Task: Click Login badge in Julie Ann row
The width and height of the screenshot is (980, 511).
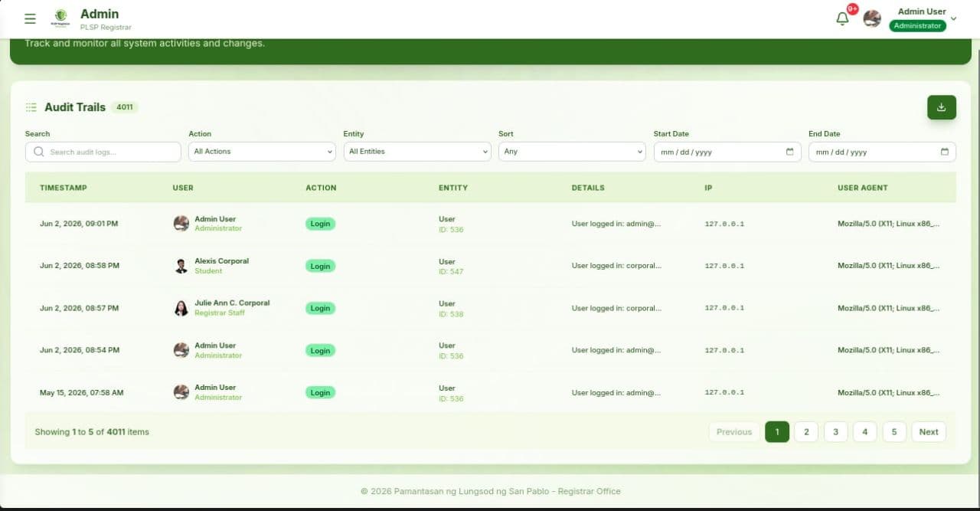Action: point(320,308)
